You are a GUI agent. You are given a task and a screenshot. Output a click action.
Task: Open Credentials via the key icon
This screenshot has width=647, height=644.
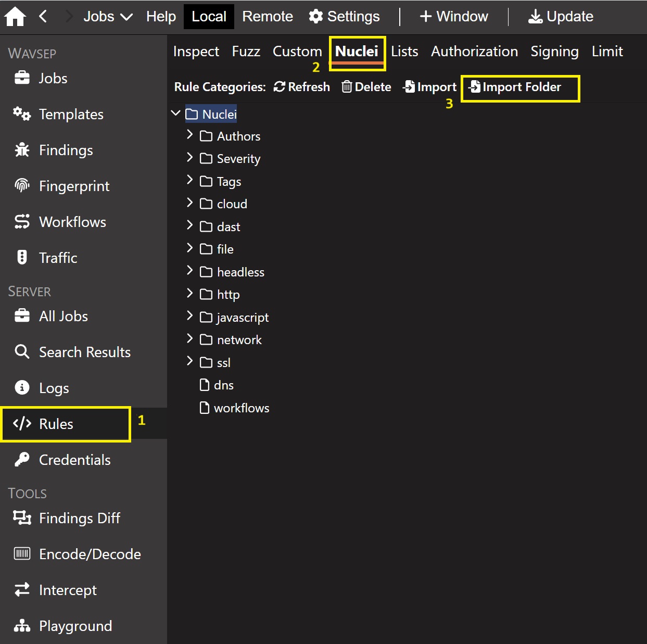[22, 460]
